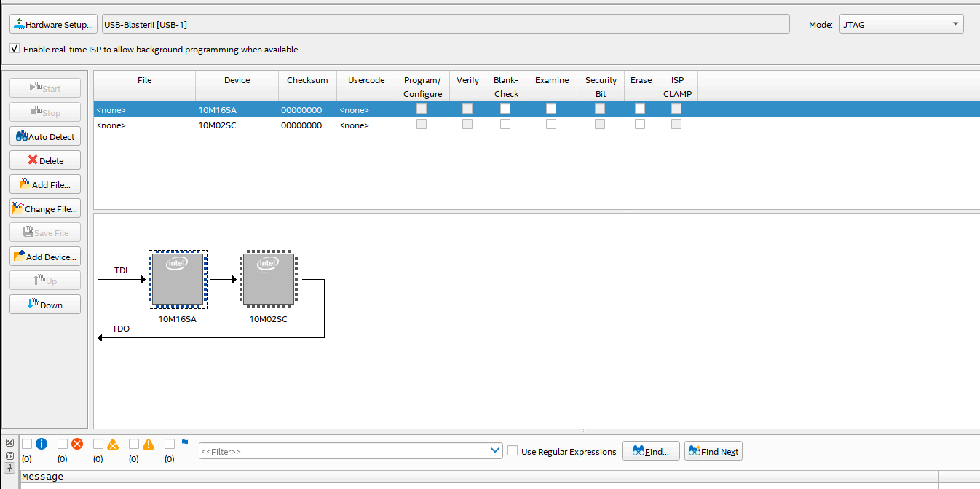
Task: Check Program/Configure for 10M16SA row
Action: point(422,109)
